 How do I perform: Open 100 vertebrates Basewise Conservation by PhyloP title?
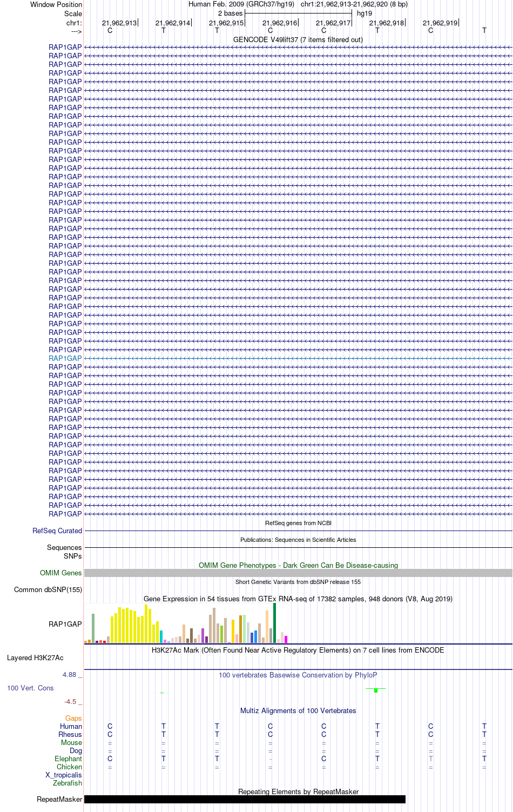click(x=298, y=675)
